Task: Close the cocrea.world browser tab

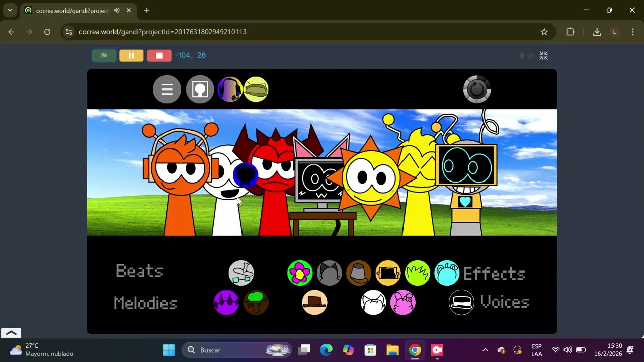Action: 129,10
